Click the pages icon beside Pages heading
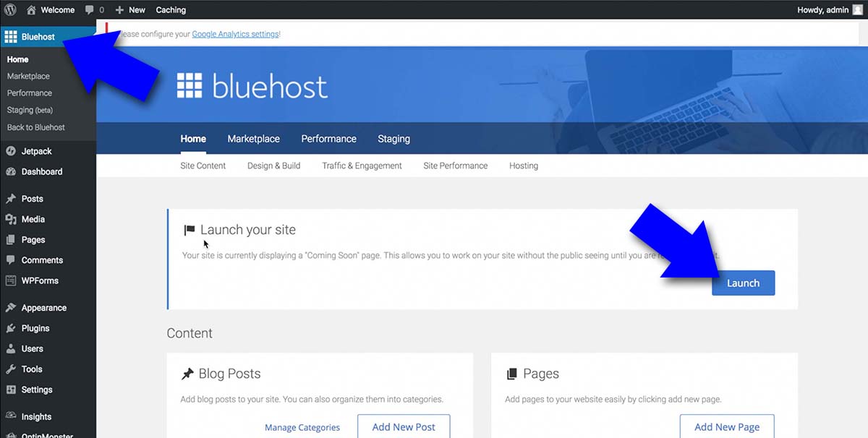Viewport: 868px width, 438px height. [x=511, y=374]
